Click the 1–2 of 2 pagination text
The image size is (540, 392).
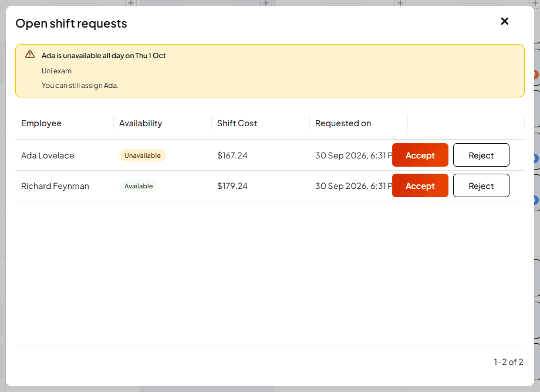click(x=509, y=362)
